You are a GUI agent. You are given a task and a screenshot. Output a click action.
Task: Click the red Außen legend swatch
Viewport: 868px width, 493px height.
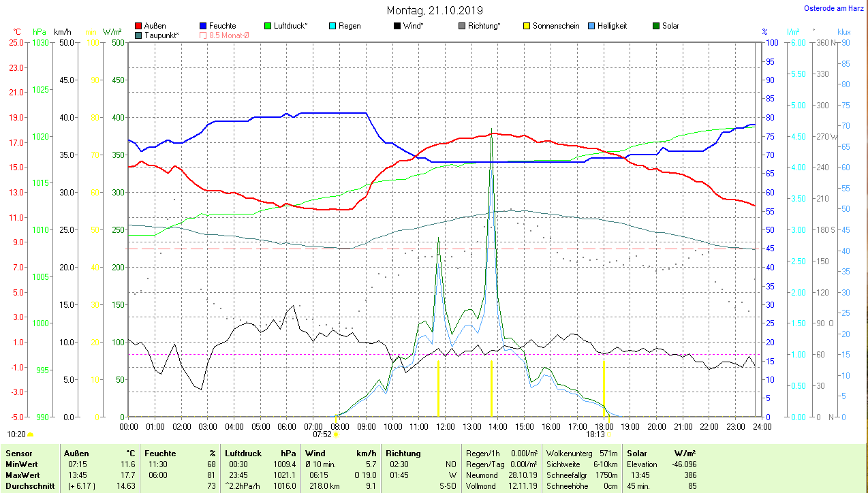(139, 26)
